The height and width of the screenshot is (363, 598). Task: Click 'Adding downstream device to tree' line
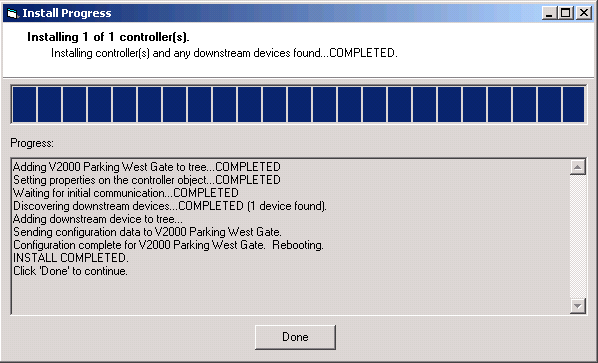(98, 219)
